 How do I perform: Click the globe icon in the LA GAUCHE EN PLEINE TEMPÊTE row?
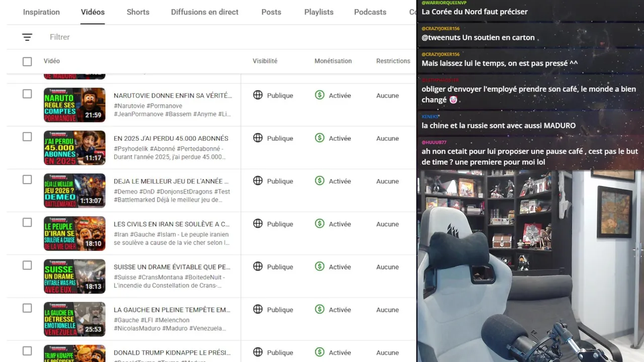[258, 309]
